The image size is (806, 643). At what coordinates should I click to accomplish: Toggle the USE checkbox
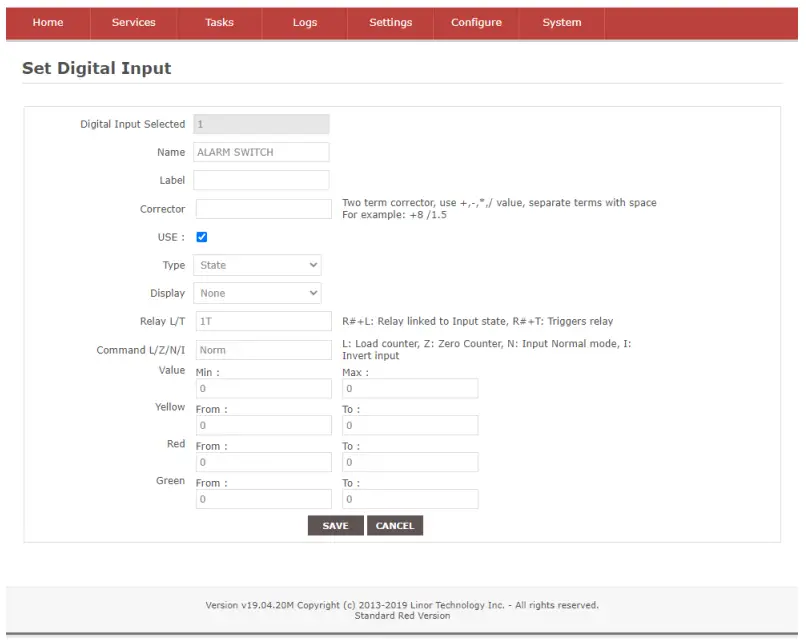click(x=202, y=237)
